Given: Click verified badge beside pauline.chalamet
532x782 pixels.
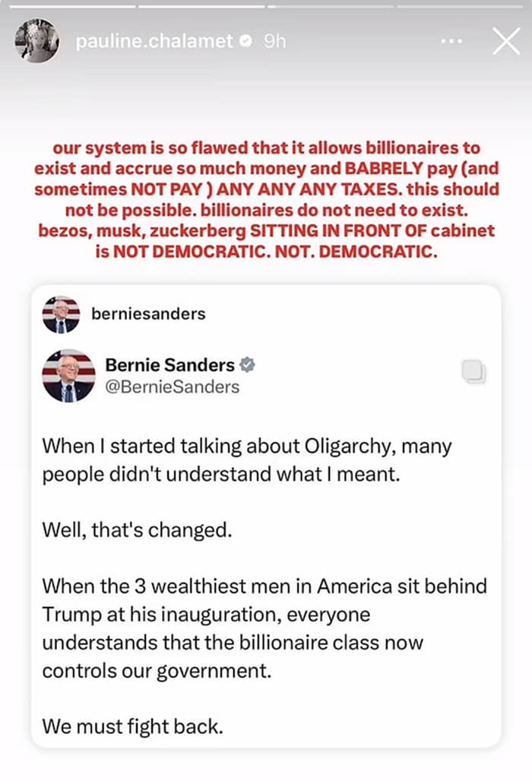Looking at the screenshot, I should [x=245, y=42].
